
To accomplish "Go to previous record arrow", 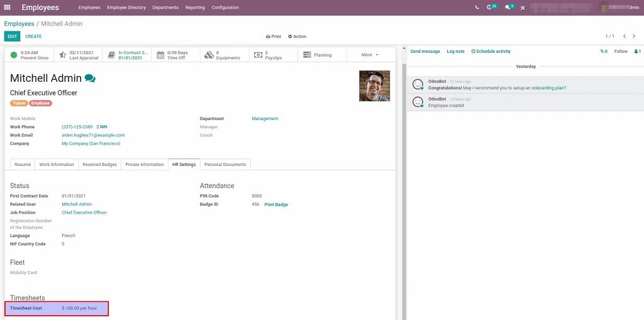I will click(x=625, y=36).
